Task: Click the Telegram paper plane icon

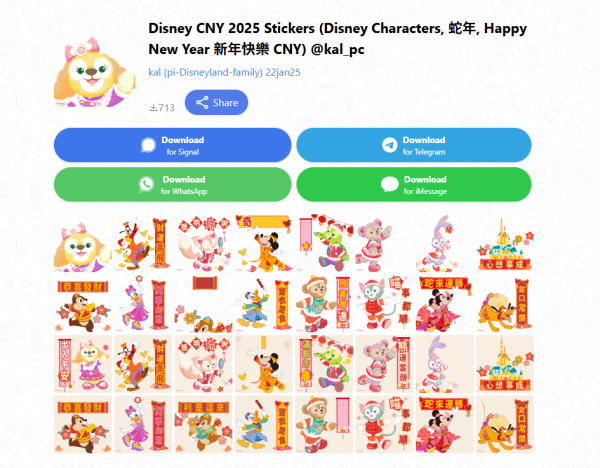Action: point(390,145)
